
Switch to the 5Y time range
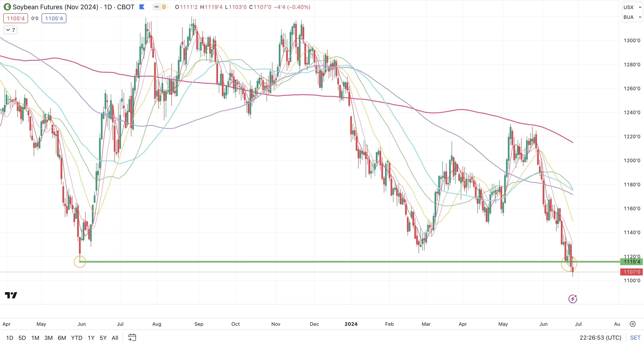103,338
